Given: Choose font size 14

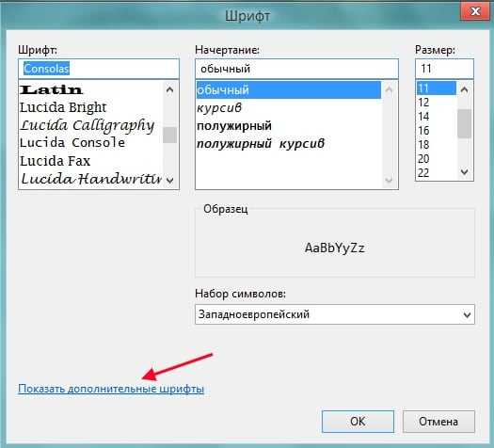Looking at the screenshot, I should (x=423, y=117).
